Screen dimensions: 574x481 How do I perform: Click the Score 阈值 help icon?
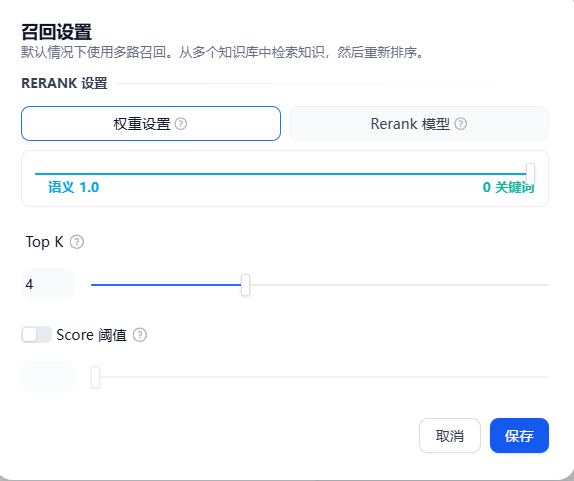pyautogui.click(x=140, y=335)
